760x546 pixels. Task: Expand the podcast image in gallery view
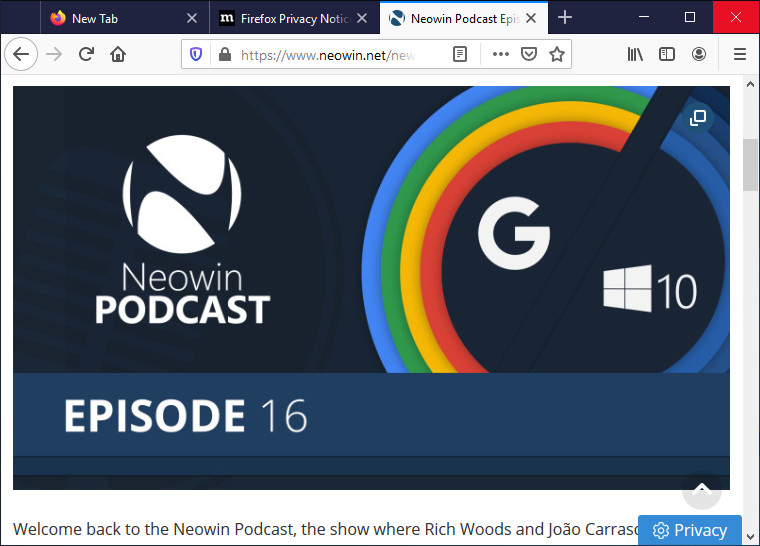pyautogui.click(x=697, y=117)
